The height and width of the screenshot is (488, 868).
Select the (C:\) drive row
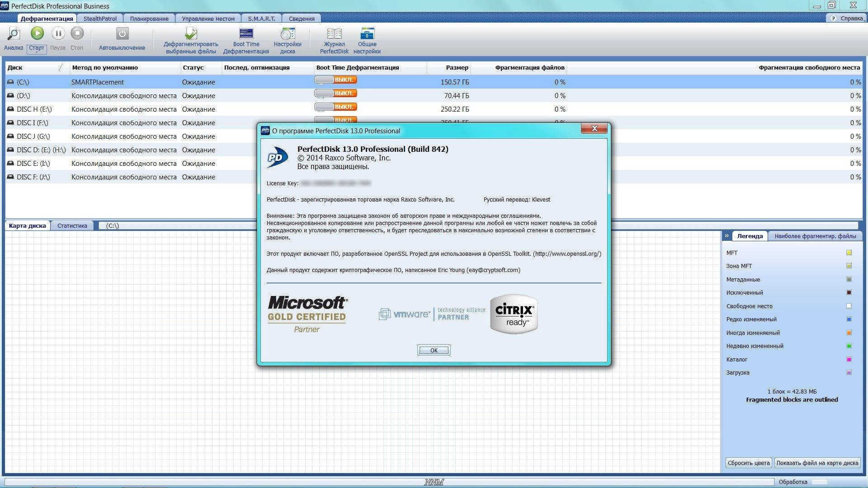pos(434,82)
